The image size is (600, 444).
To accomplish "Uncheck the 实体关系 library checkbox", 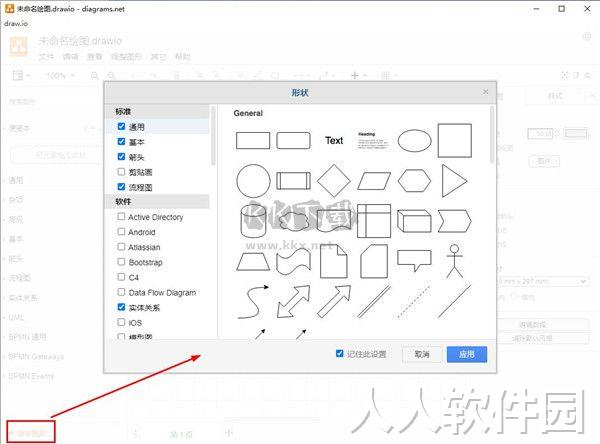I will 121,307.
